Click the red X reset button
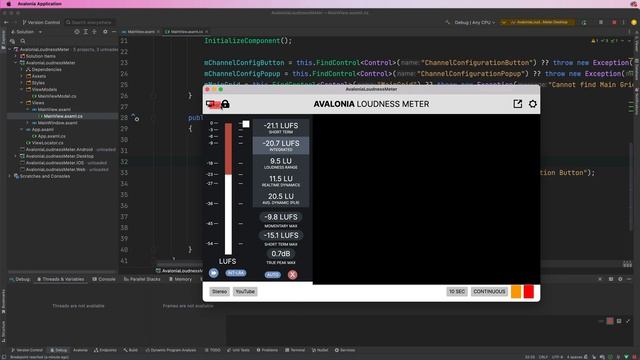Image resolution: width=640 pixels, height=360 pixels. coord(292,275)
